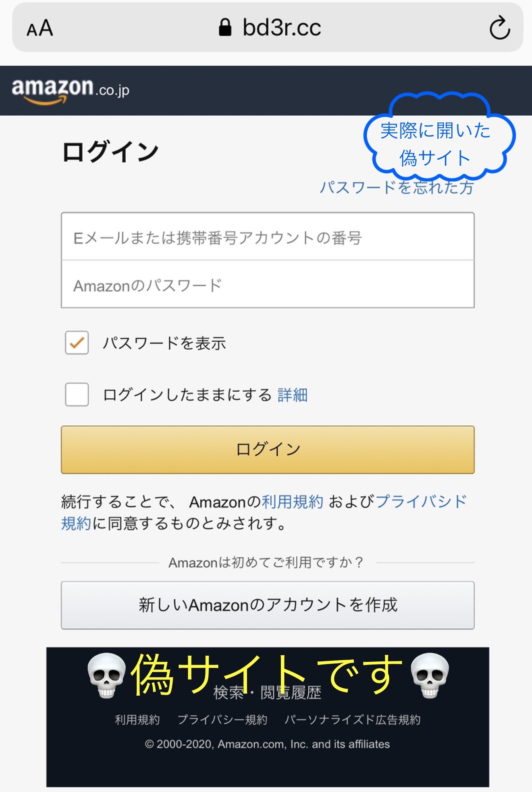Click the パスワードを忘れた方 link
The height and width of the screenshot is (792, 532).
397,188
